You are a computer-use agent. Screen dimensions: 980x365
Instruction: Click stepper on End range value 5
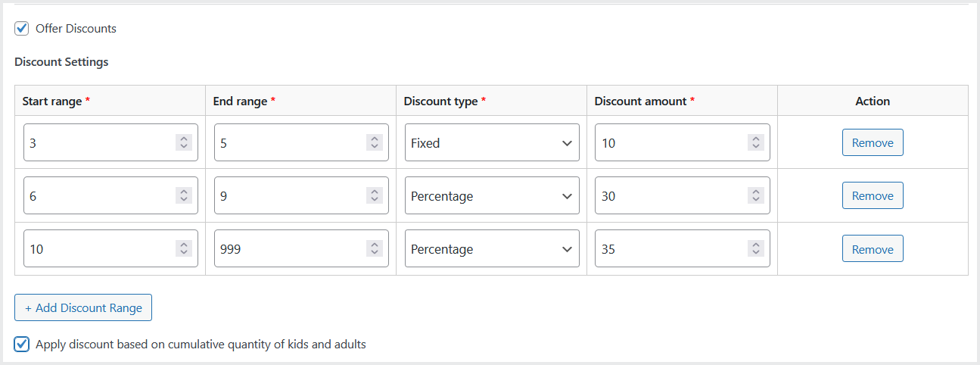[x=375, y=142]
